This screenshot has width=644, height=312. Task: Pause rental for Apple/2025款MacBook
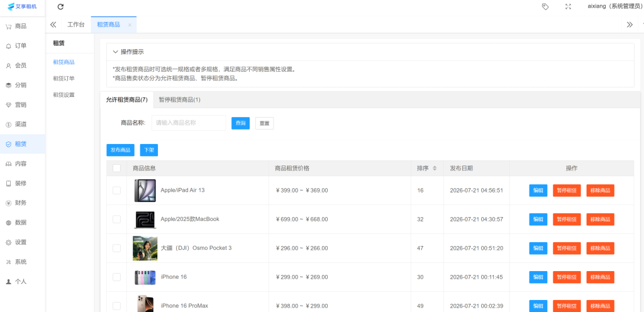coord(567,220)
